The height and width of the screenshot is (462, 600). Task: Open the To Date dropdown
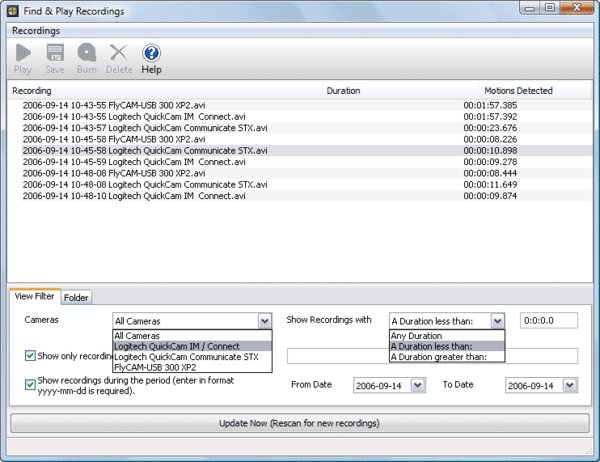click(570, 385)
